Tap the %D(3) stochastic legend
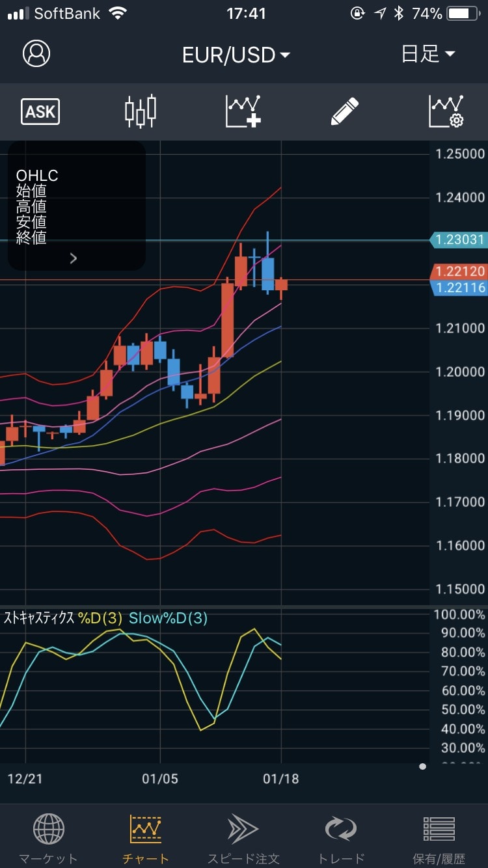488x868 pixels. [x=100, y=618]
